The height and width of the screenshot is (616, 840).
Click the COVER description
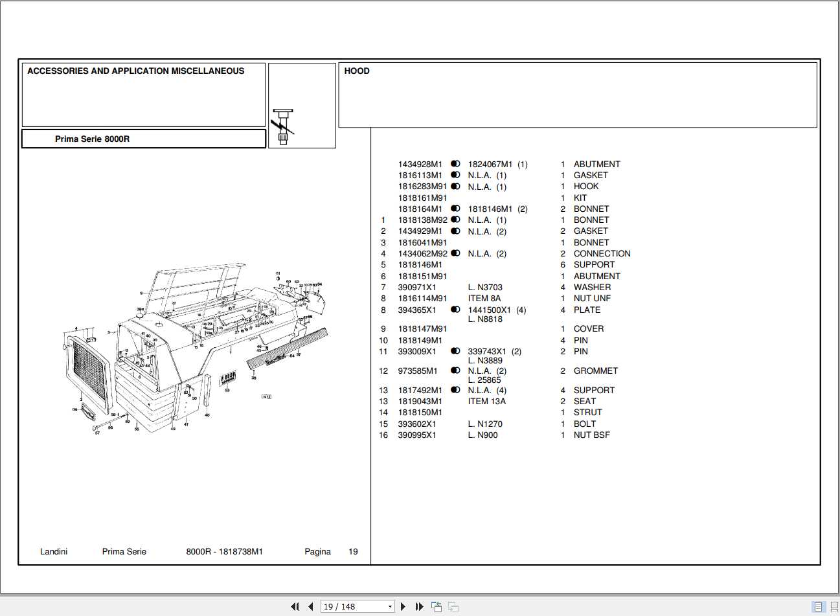(x=589, y=328)
